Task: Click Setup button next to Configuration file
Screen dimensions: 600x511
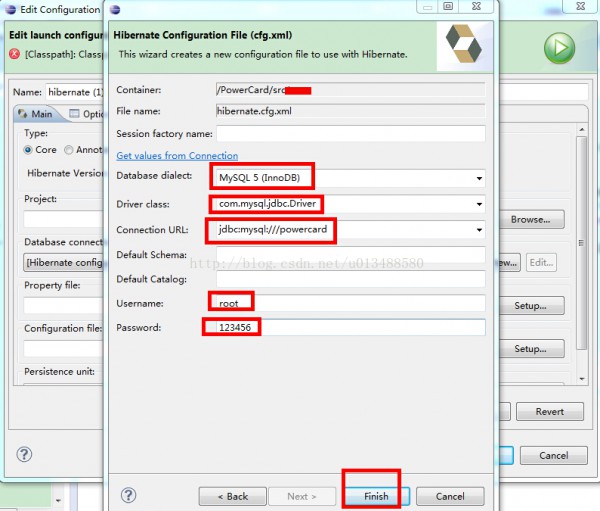Action: point(530,349)
